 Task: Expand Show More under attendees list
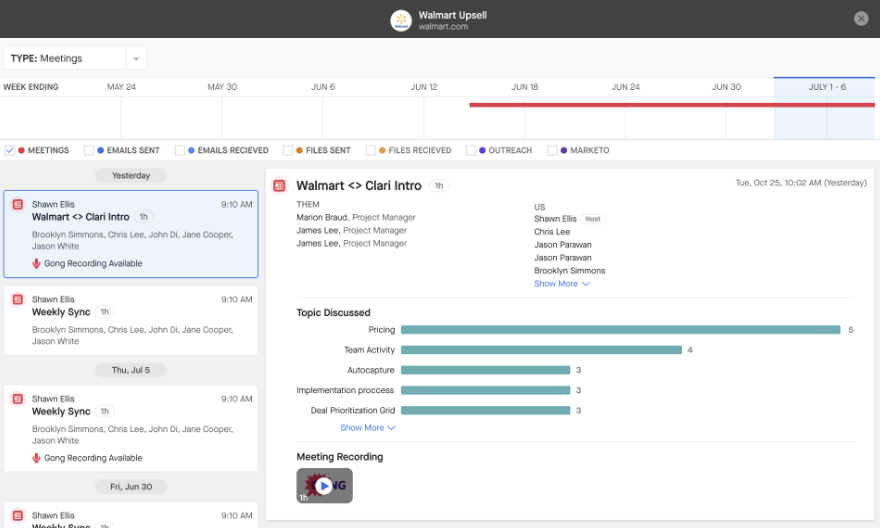pos(562,284)
